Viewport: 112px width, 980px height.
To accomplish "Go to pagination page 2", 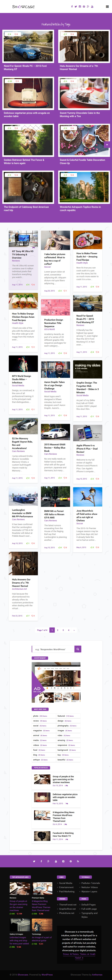I will pos(58,630).
